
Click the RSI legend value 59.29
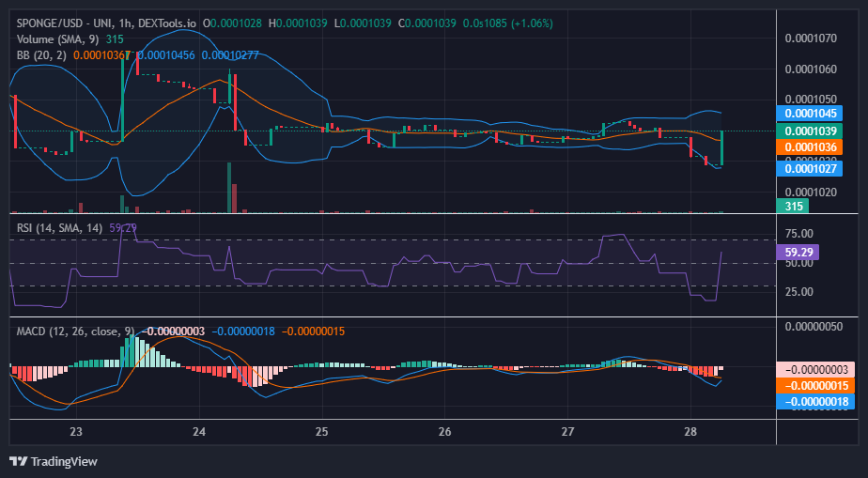[x=123, y=228]
